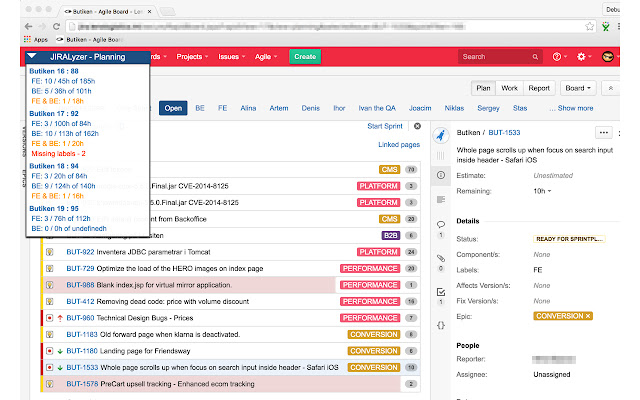Click Show more quick filters
This screenshot has height=400, width=640.
[571, 108]
